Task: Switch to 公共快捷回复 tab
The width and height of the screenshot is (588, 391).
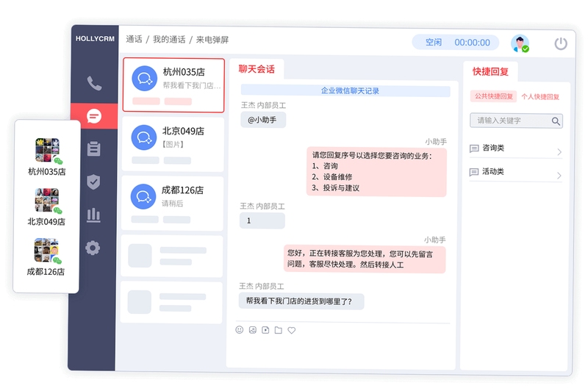Action: (x=493, y=96)
